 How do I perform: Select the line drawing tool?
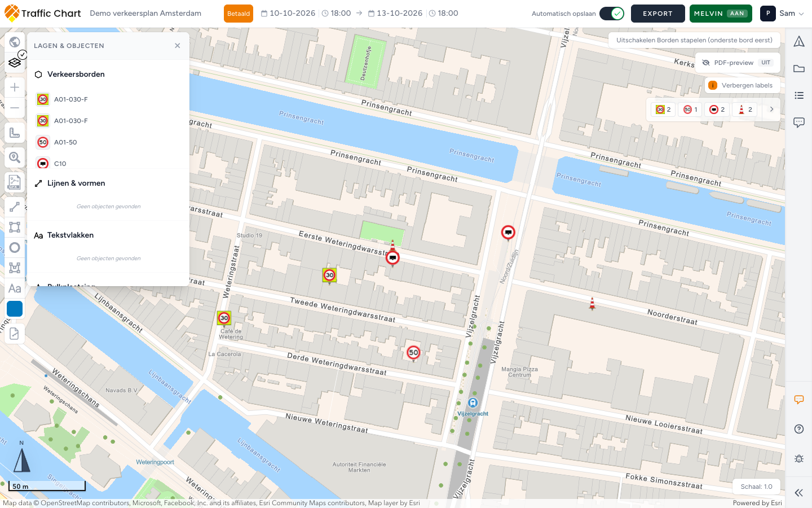(15, 207)
